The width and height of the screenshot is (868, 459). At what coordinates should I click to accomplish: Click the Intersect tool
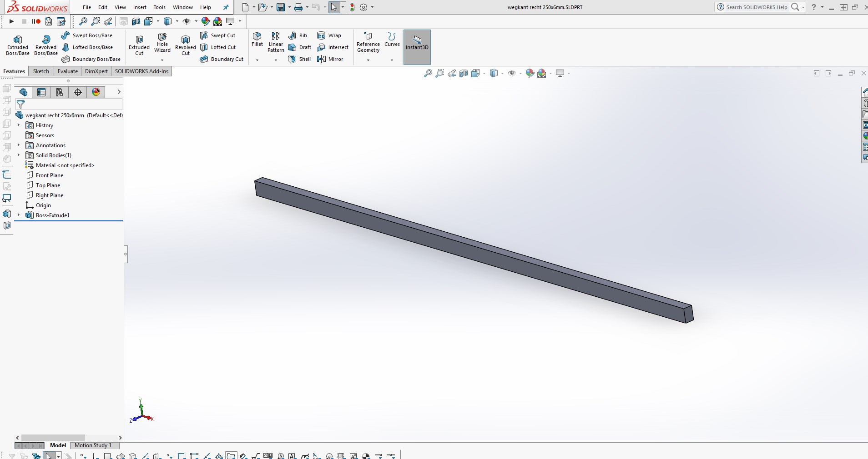333,47
